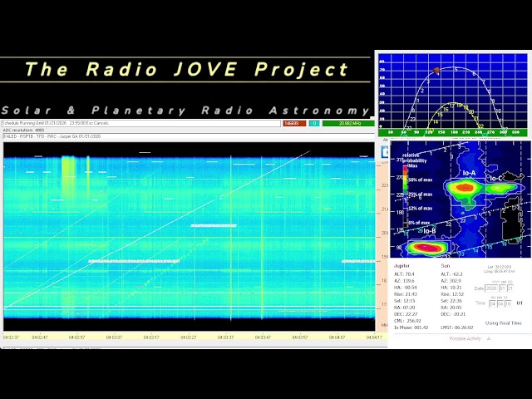Select the Time hours field showing 04

492,303
